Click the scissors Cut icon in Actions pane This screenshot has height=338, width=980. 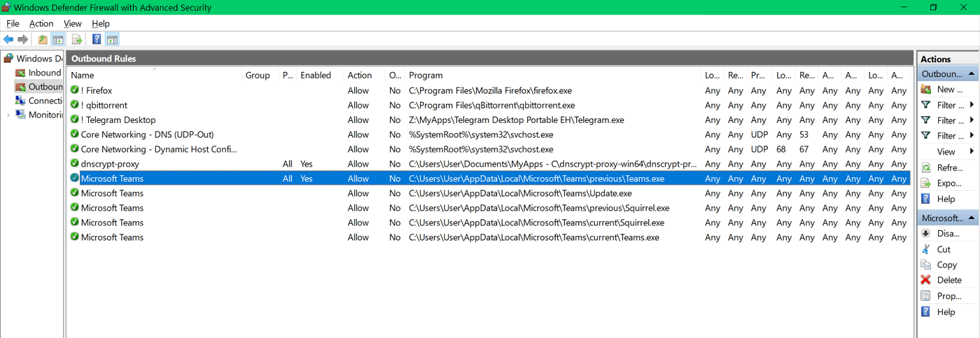click(x=926, y=249)
